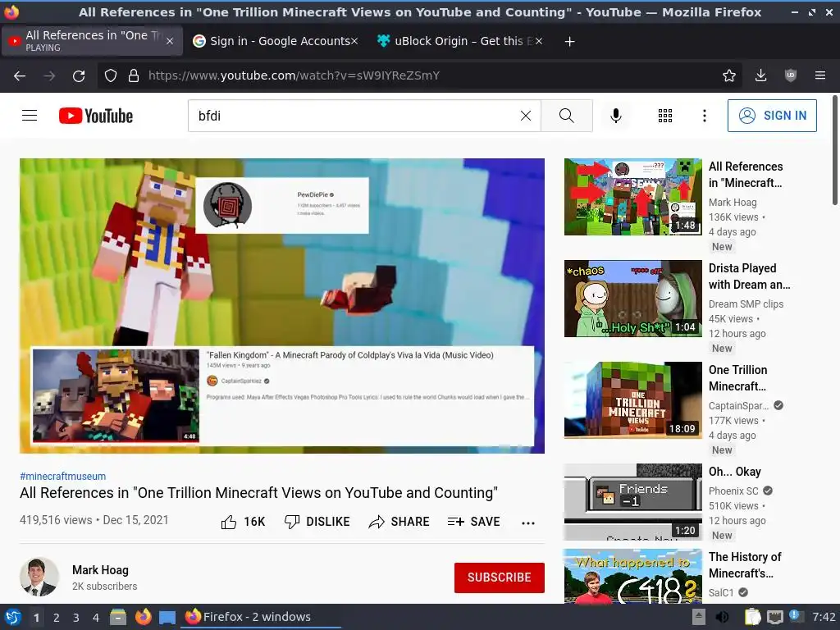840x630 pixels.
Task: Submit search with magnifier button
Action: (x=566, y=116)
